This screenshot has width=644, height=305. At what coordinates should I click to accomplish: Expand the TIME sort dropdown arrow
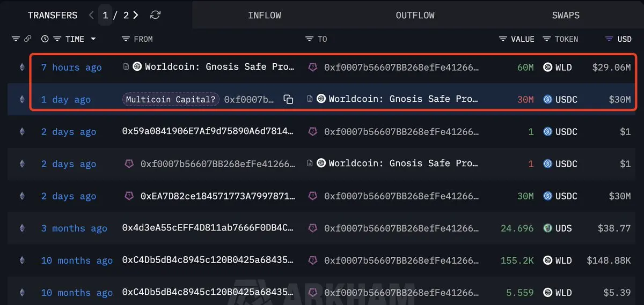click(x=93, y=39)
